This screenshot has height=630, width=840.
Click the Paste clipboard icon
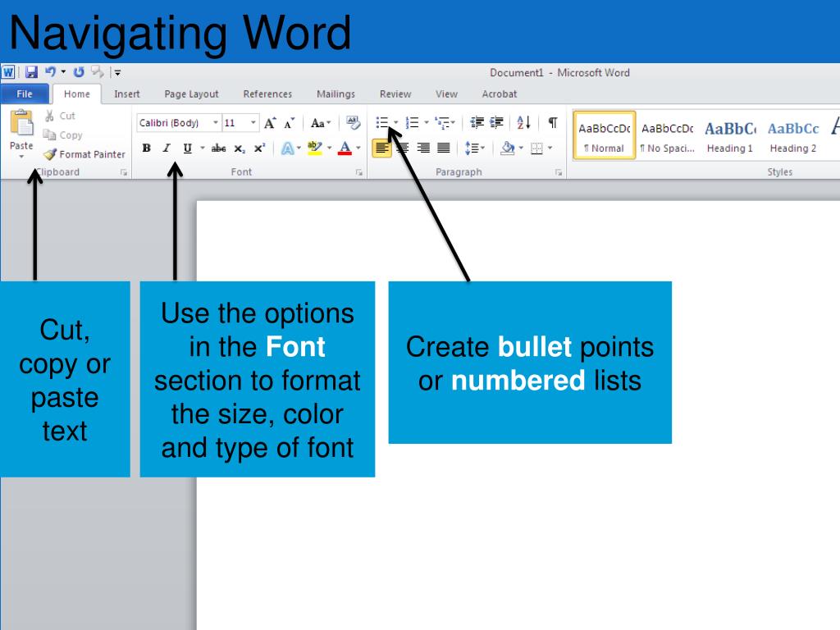(21, 124)
